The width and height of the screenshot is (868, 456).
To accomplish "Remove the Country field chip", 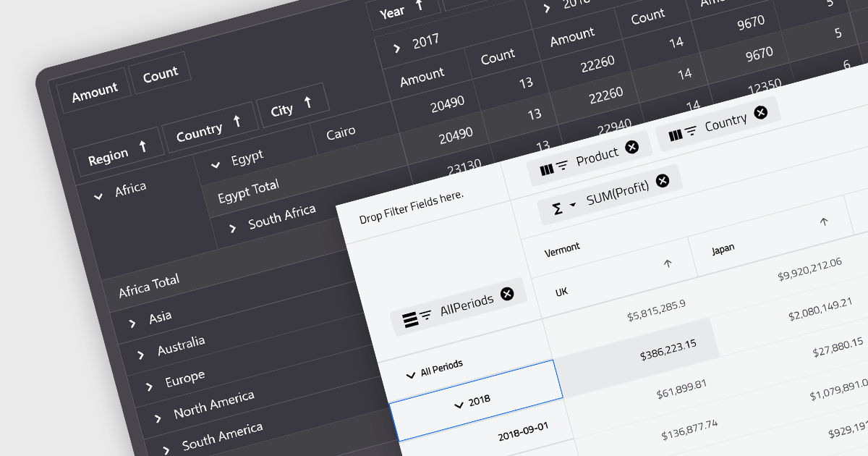I will 760,112.
